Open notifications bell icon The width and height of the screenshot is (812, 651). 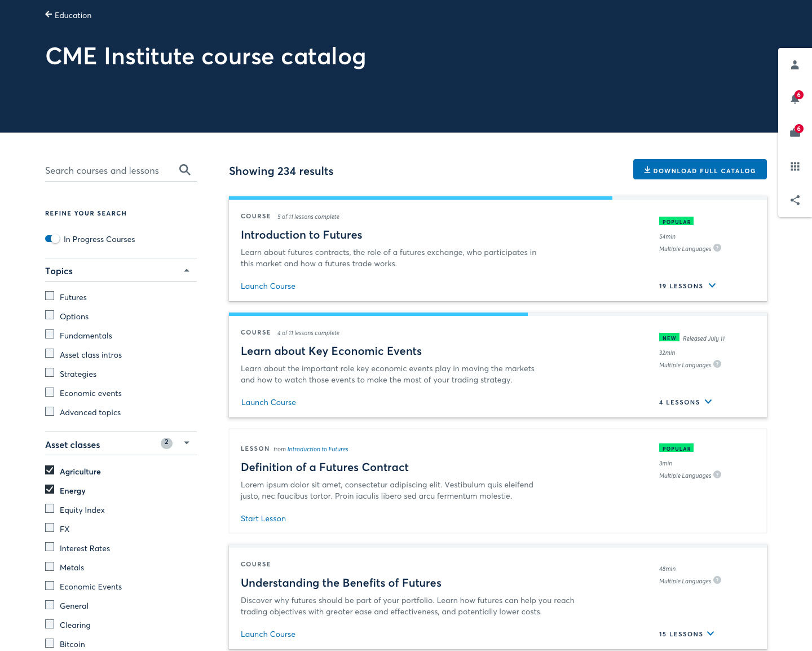click(795, 99)
